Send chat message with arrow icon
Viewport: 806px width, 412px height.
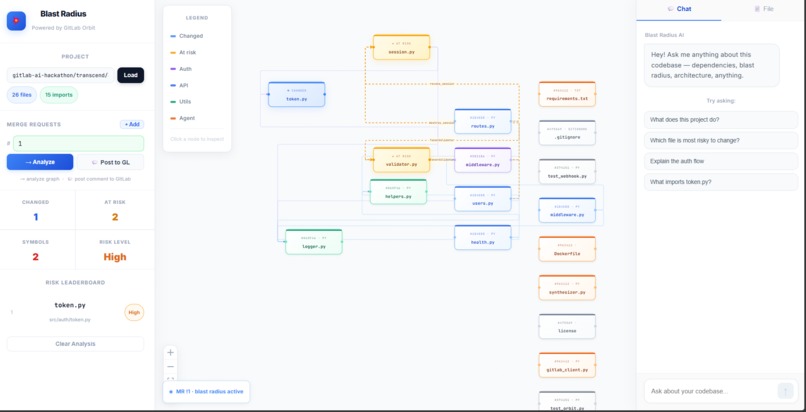[785, 391]
